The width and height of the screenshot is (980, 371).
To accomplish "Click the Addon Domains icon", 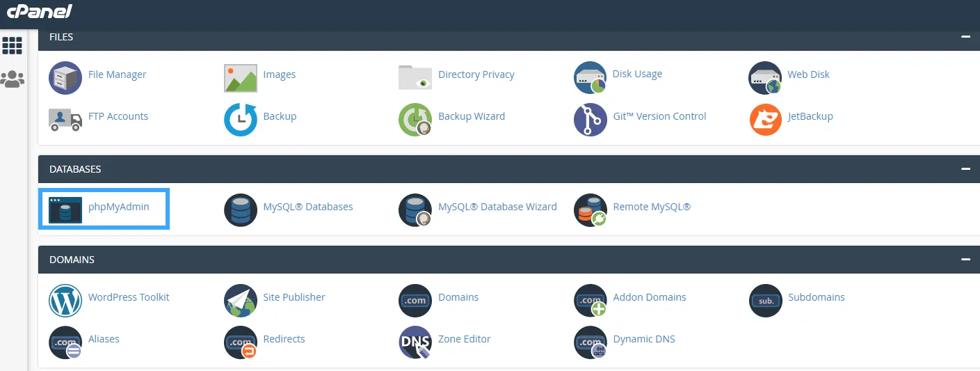I will [x=591, y=300].
